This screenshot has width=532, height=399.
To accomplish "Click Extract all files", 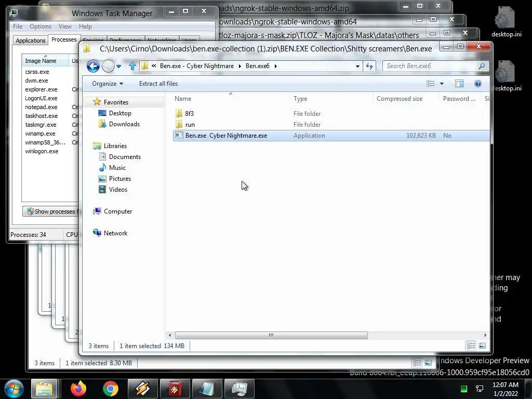I will [158, 84].
